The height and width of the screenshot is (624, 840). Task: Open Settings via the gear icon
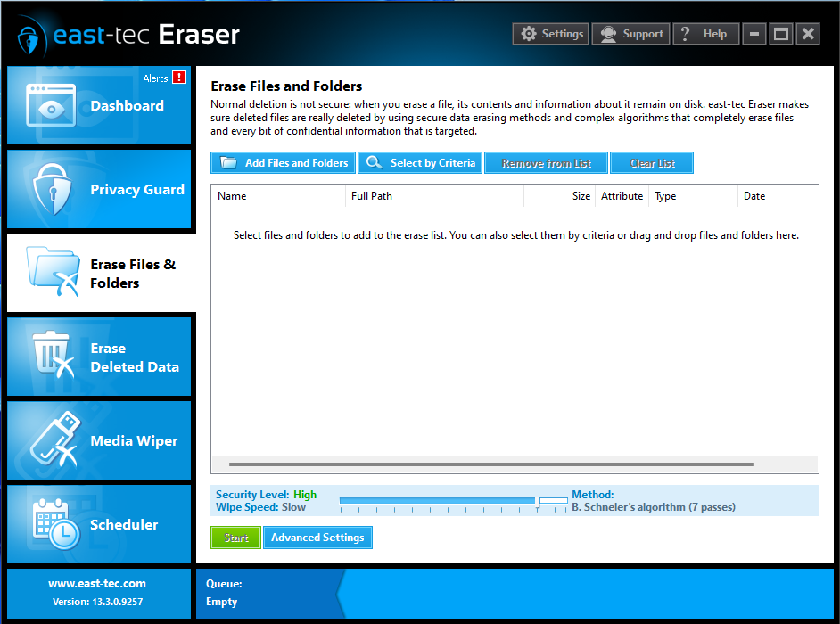tap(531, 33)
